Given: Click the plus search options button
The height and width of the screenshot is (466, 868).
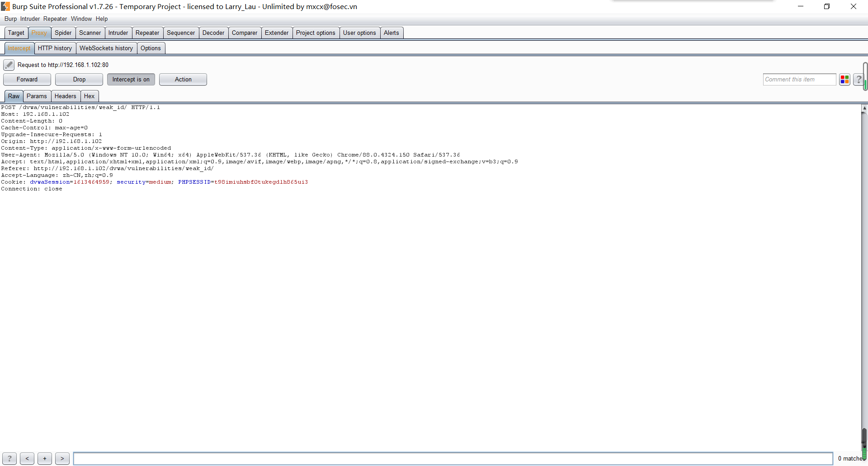Looking at the screenshot, I should (45, 458).
